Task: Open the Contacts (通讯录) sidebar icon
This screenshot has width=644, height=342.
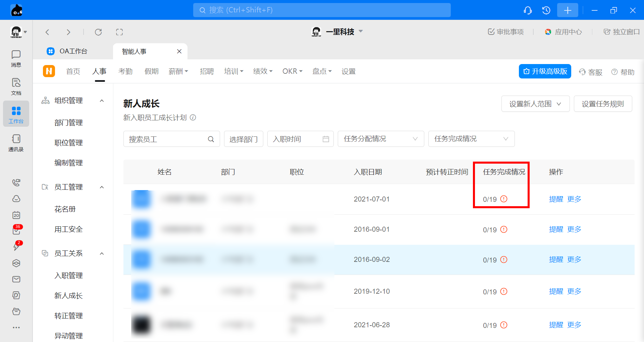Action: [x=16, y=142]
